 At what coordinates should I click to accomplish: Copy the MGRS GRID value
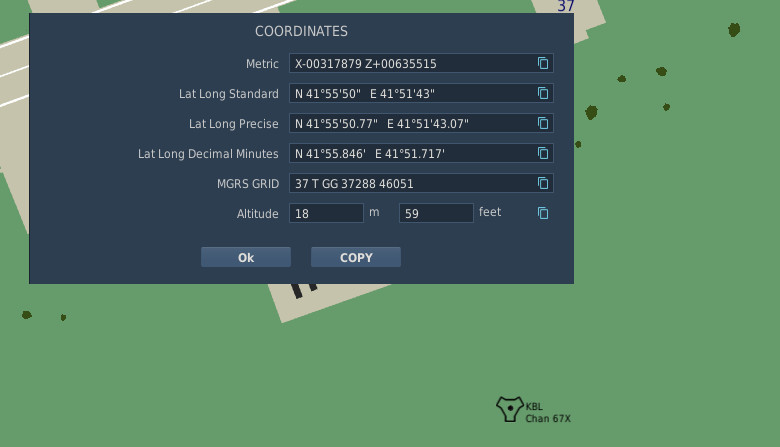click(x=543, y=184)
